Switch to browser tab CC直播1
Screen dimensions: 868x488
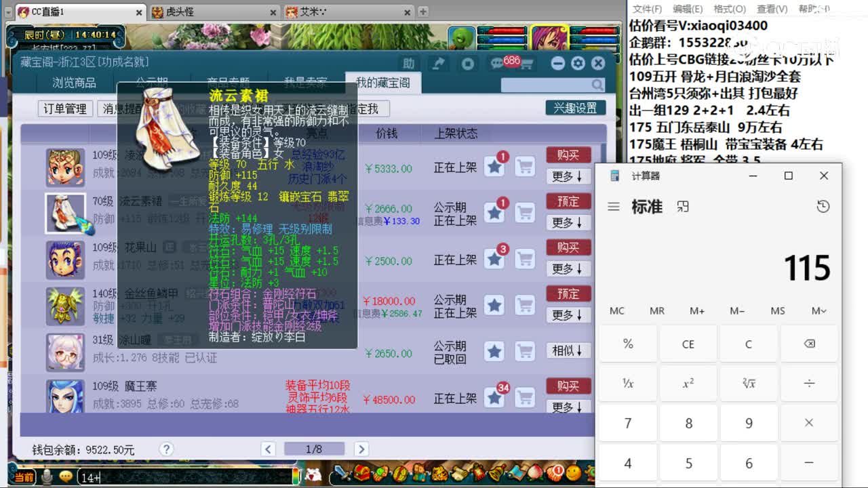click(79, 12)
